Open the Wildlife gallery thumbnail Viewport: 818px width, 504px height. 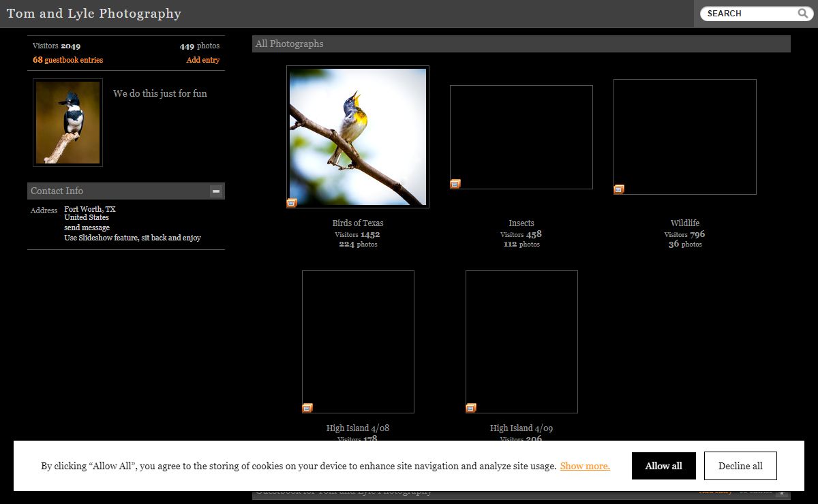tap(685, 137)
